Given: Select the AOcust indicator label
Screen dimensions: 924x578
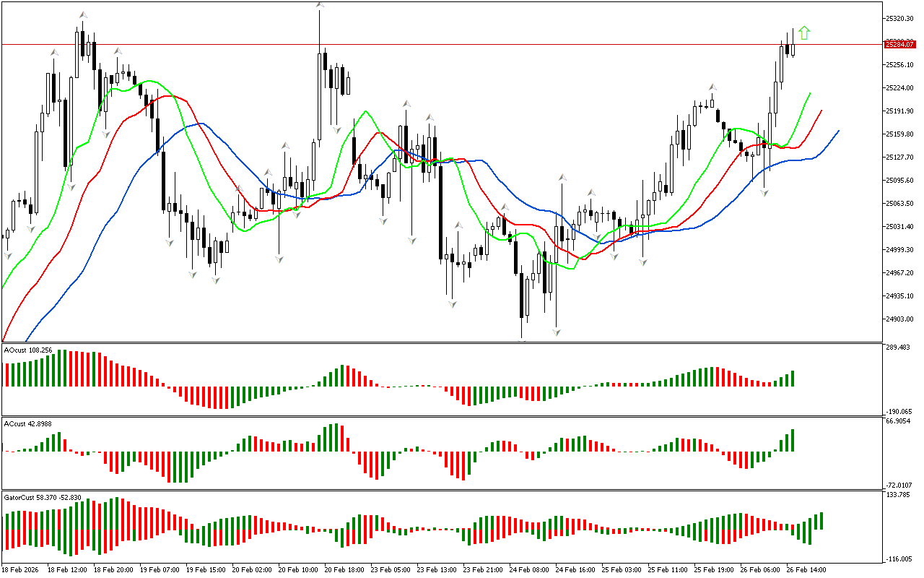Looking at the screenshot, I should (x=28, y=350).
